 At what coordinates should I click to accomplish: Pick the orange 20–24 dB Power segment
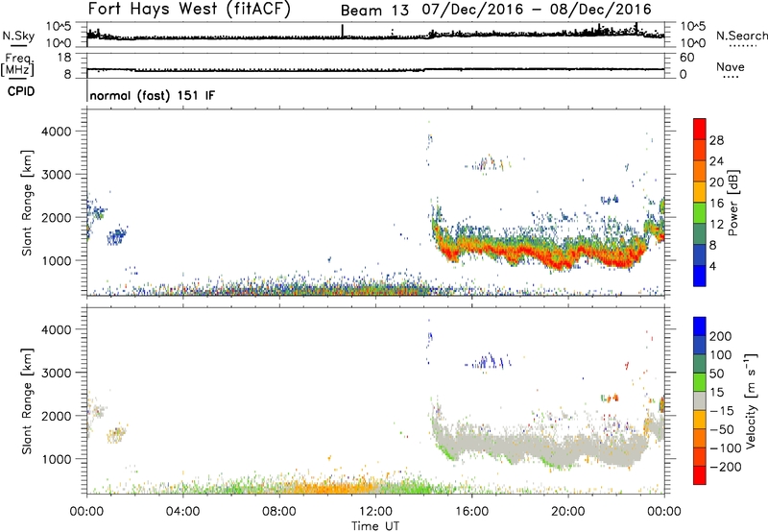tap(700, 171)
